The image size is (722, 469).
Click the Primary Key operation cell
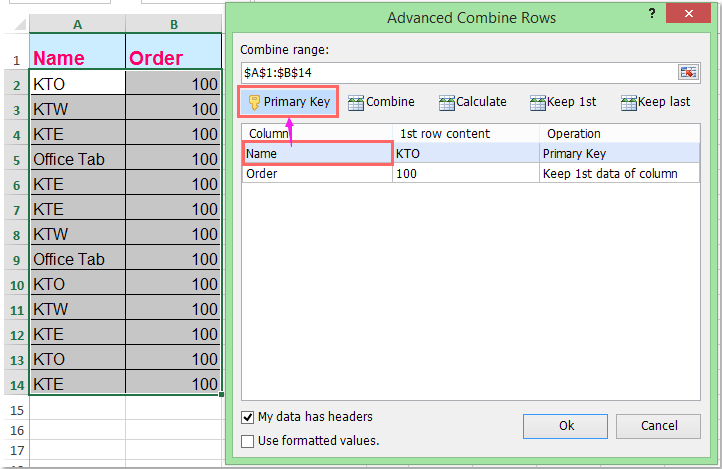(x=619, y=153)
